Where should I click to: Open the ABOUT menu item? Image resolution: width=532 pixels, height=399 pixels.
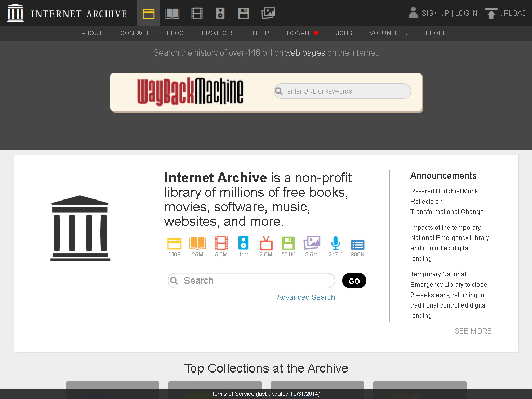point(91,33)
